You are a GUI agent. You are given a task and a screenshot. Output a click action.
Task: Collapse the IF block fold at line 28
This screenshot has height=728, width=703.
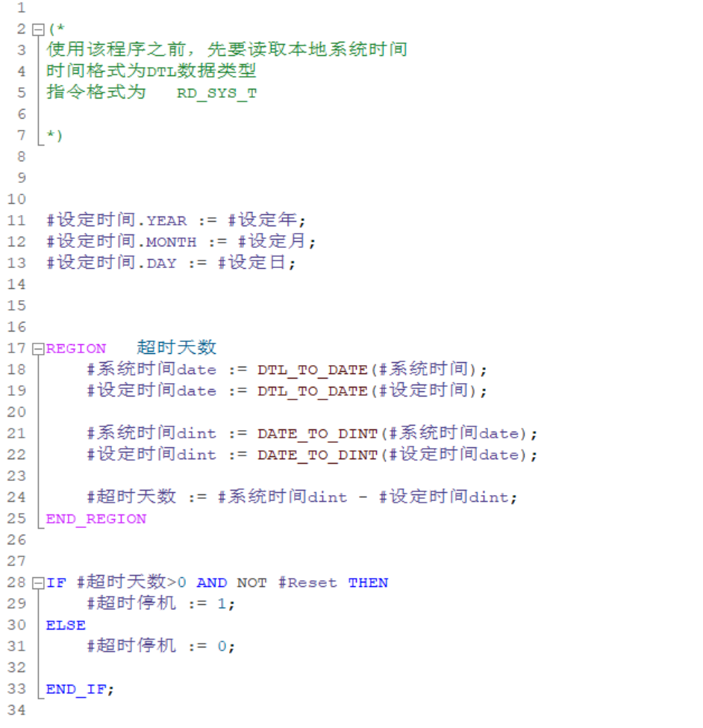click(x=38, y=583)
